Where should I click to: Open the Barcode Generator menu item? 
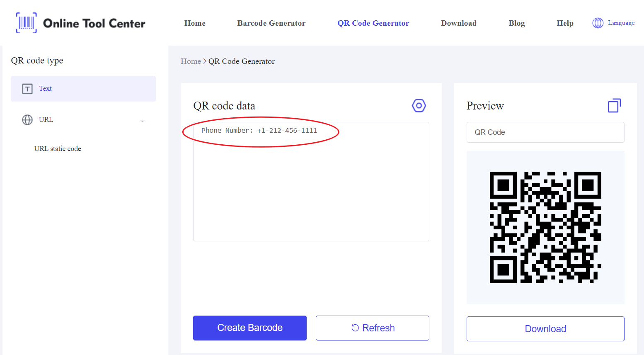(x=271, y=23)
